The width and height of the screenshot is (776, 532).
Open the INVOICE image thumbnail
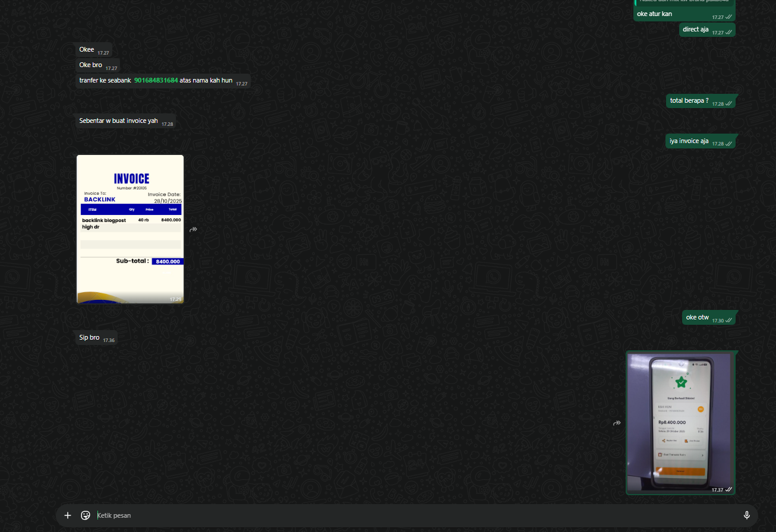pyautogui.click(x=130, y=229)
